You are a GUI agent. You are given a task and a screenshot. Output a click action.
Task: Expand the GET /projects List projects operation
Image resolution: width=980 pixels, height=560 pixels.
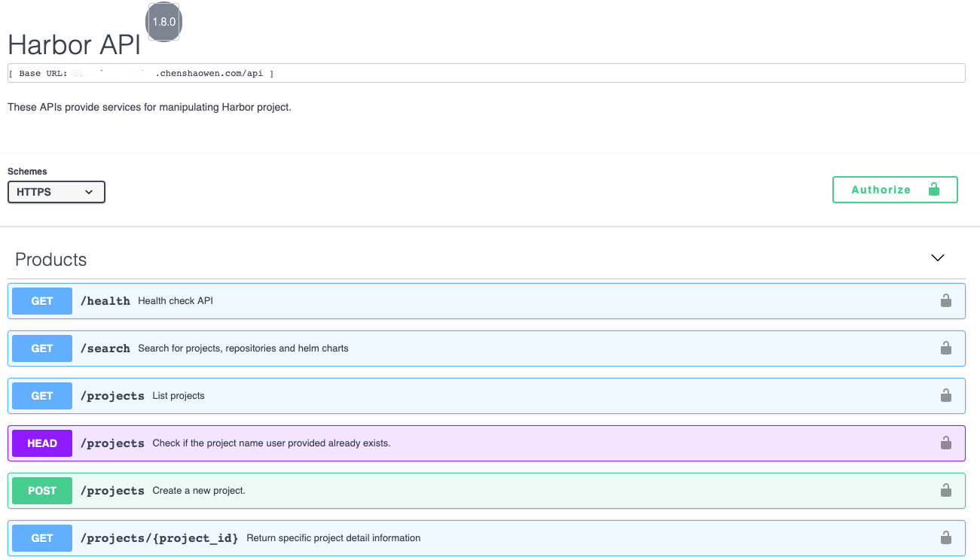click(x=487, y=396)
